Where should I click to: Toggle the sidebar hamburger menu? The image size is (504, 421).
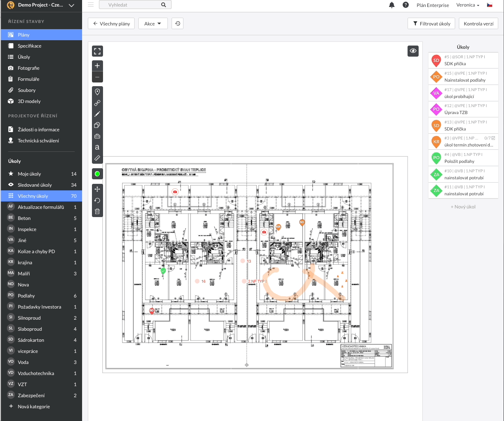click(91, 5)
